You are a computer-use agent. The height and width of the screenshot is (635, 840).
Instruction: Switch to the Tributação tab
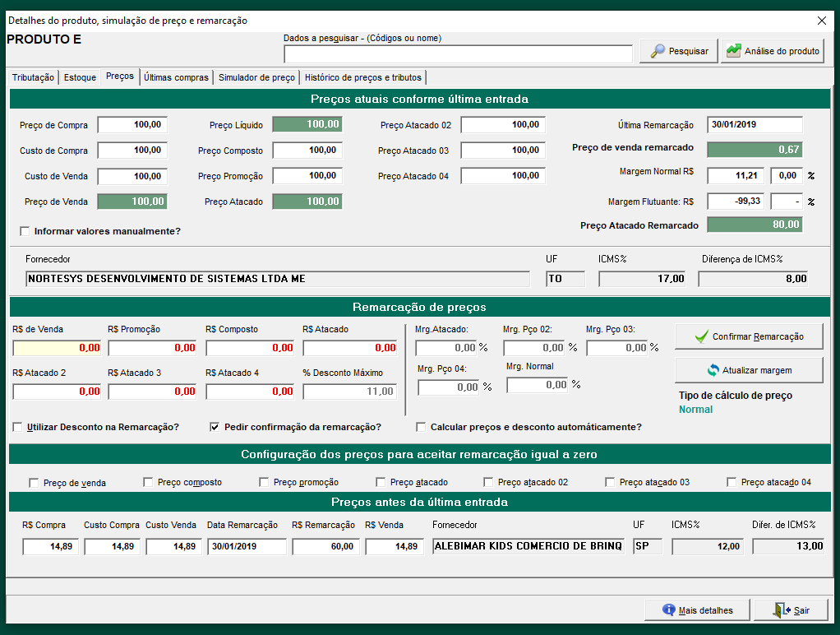tap(33, 77)
